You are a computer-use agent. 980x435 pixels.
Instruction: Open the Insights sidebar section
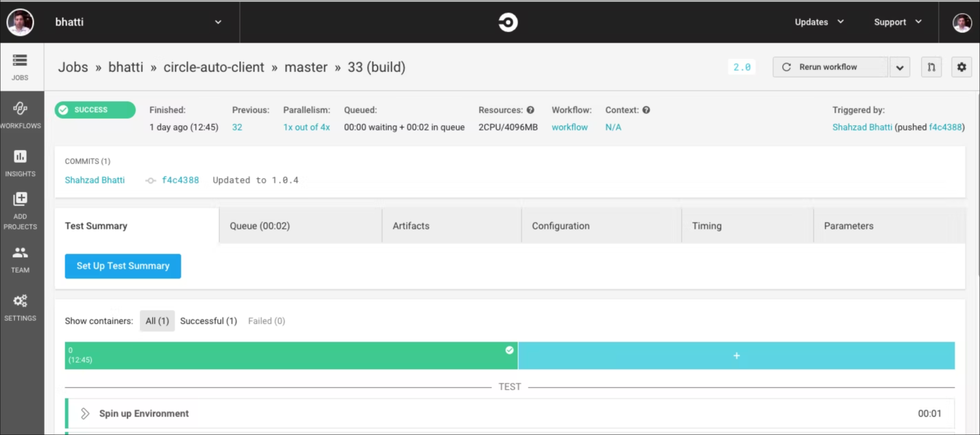[20, 163]
